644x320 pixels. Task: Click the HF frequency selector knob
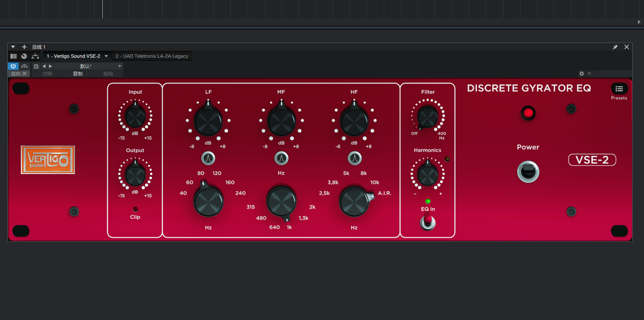tap(355, 201)
